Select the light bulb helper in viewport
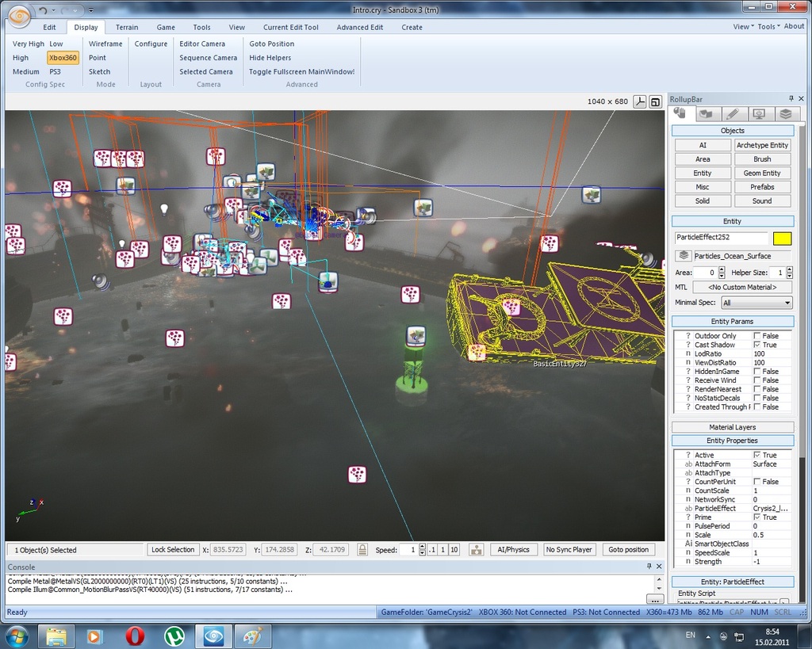The width and height of the screenshot is (812, 649). pos(164,209)
